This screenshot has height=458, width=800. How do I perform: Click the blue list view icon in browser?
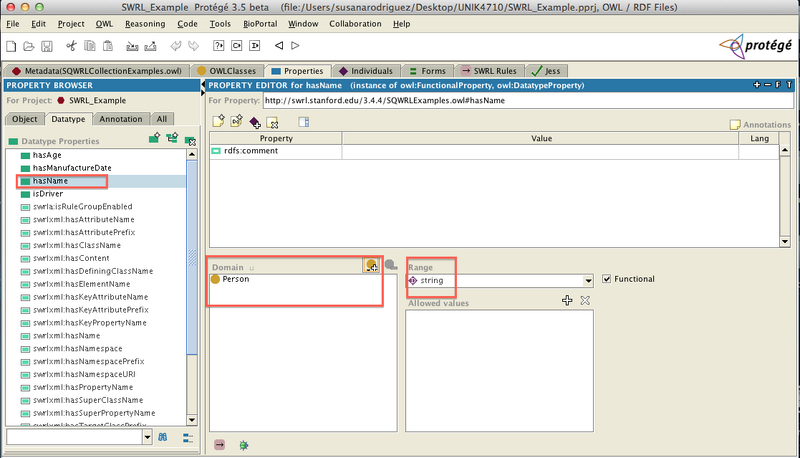pyautogui.click(x=188, y=438)
